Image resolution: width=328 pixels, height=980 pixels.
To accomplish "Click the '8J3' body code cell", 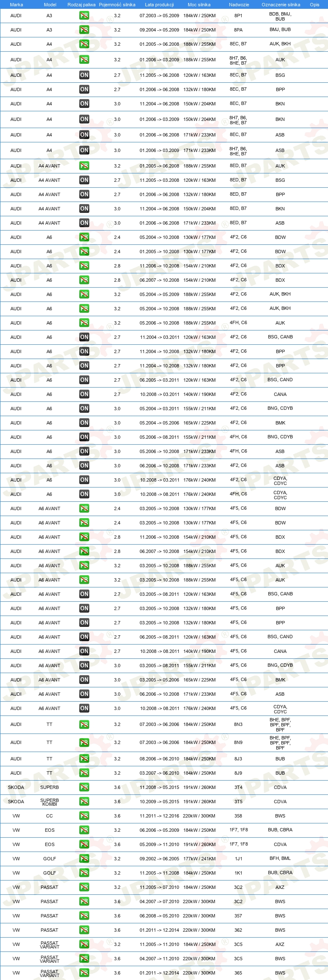I will click(x=238, y=759).
